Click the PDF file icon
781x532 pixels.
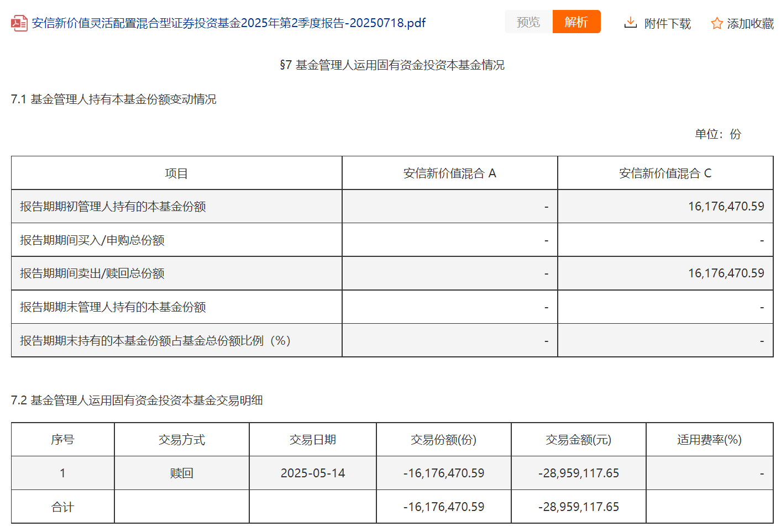(x=19, y=23)
